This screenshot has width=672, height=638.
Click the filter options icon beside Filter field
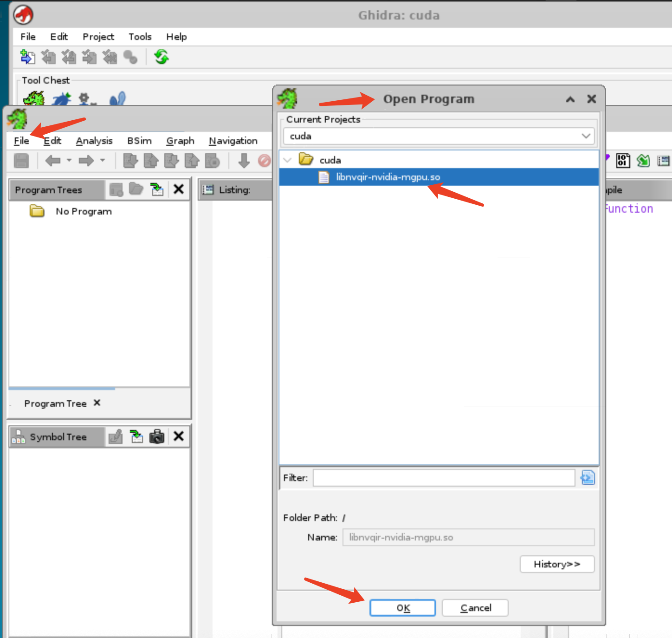[x=588, y=477]
